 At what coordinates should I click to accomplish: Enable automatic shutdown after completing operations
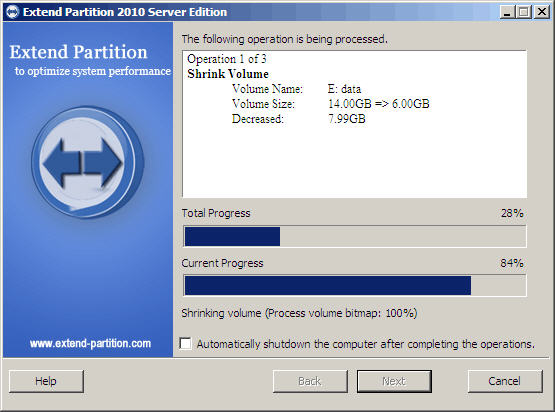[185, 344]
